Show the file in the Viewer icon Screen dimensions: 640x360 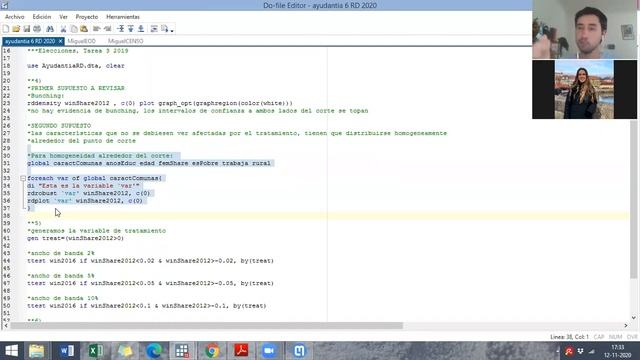click(154, 29)
